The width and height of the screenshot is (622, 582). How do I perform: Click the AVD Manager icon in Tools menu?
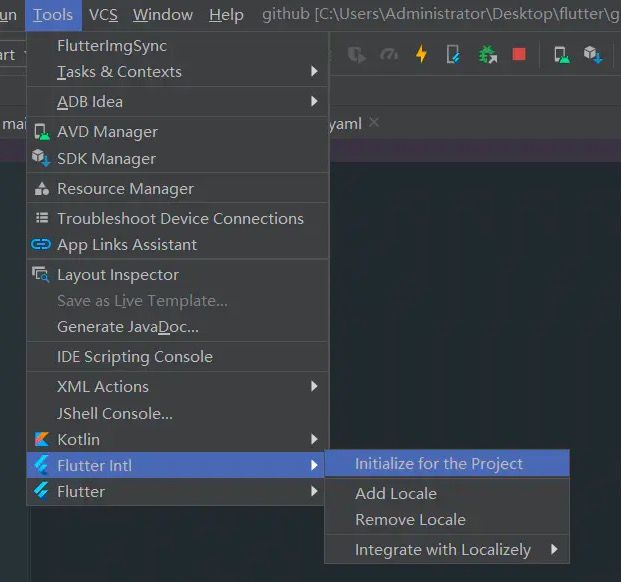point(42,132)
